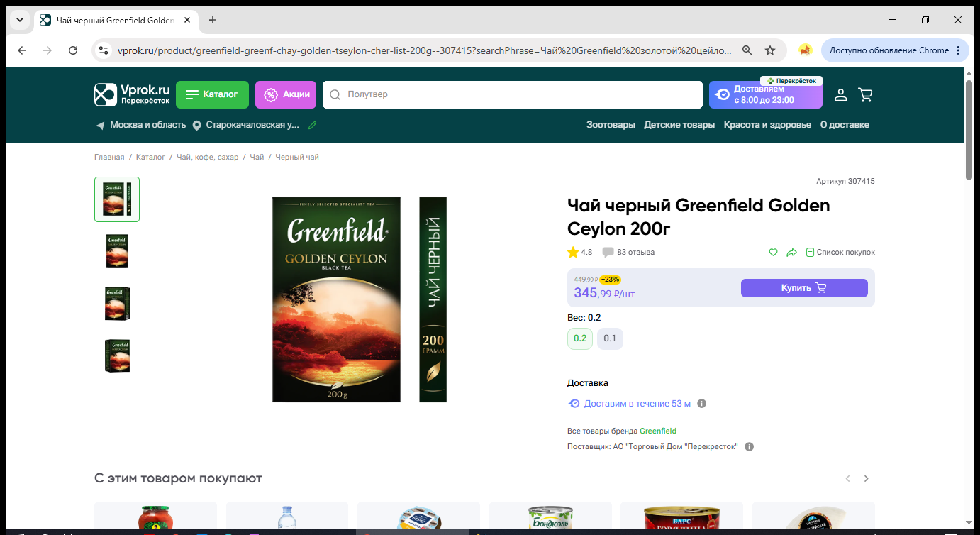The width and height of the screenshot is (980, 535).
Task: Open the Зоотовары section
Action: [611, 125]
